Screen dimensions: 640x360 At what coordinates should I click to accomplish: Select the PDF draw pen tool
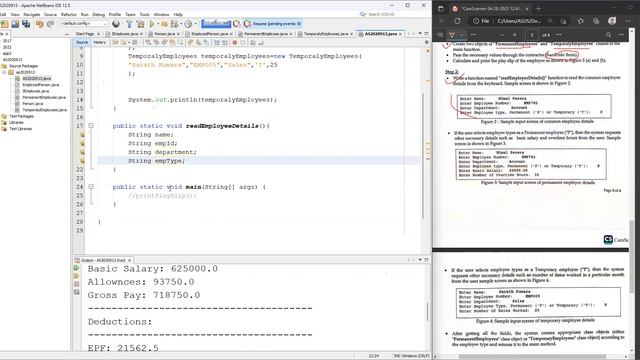point(451,35)
